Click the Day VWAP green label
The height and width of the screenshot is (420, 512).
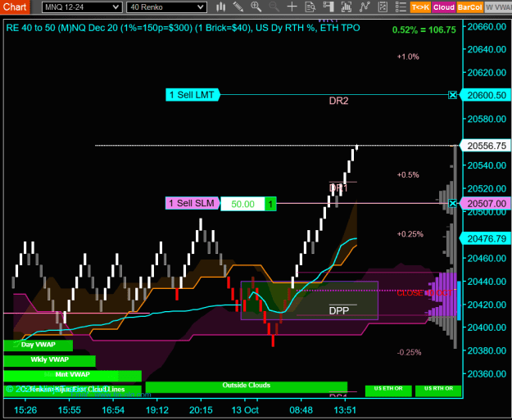point(39,345)
